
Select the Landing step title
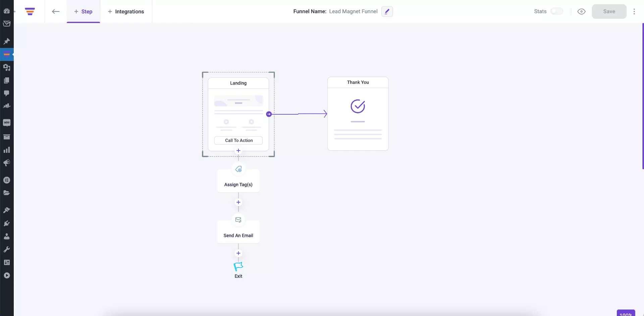238,83
